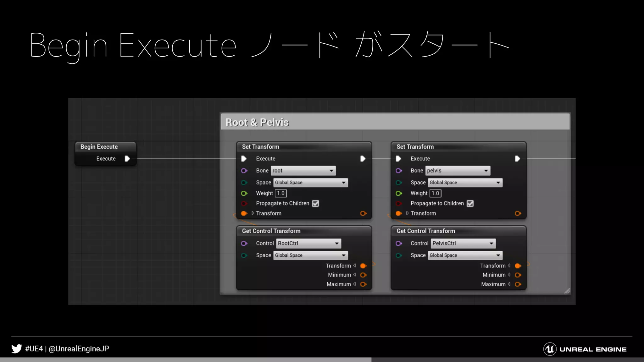Click the #UE4 | @UnrealEngineJP text
This screenshot has height=362, width=644.
pyautogui.click(x=67, y=349)
